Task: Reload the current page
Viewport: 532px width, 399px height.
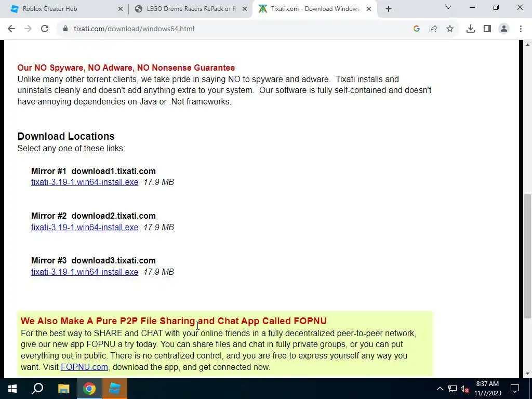Action: [45, 29]
